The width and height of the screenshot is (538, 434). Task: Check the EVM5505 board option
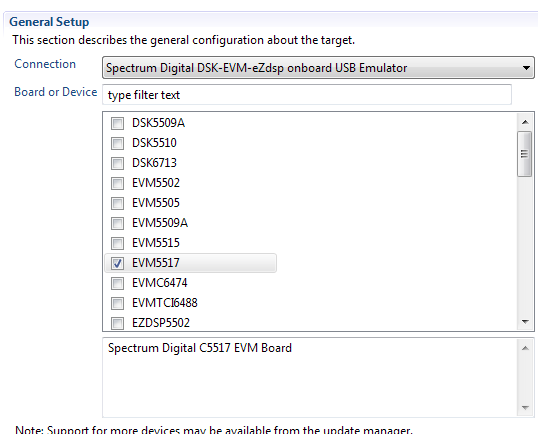(117, 203)
